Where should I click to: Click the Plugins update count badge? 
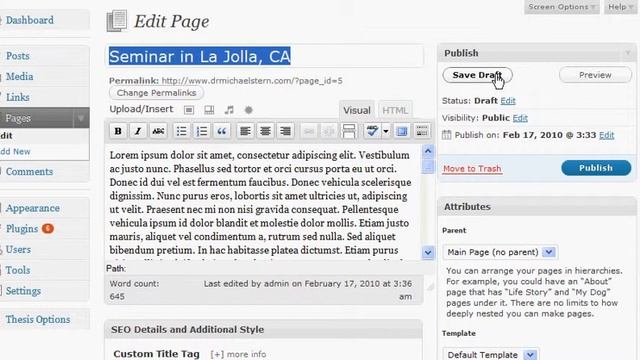(x=48, y=229)
